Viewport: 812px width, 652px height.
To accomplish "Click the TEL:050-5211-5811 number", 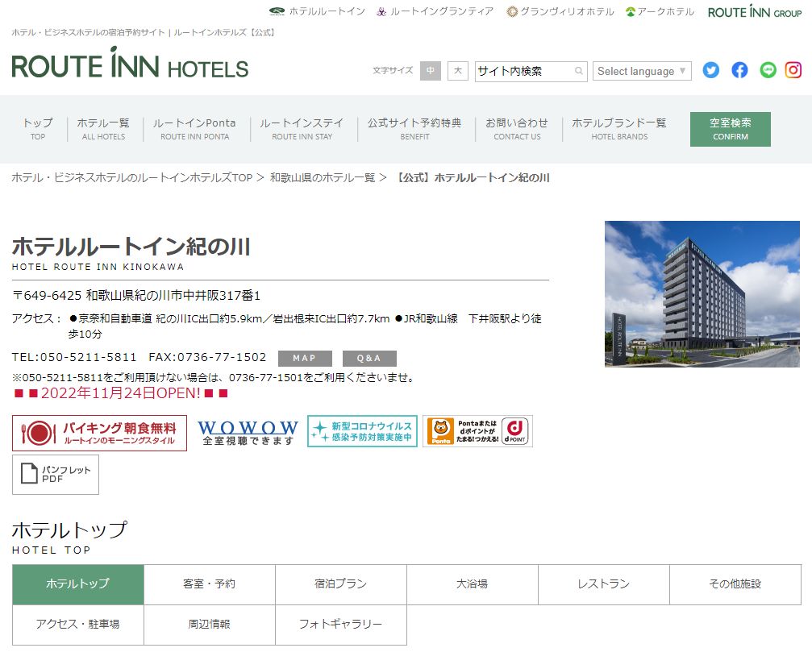I will click(x=74, y=357).
